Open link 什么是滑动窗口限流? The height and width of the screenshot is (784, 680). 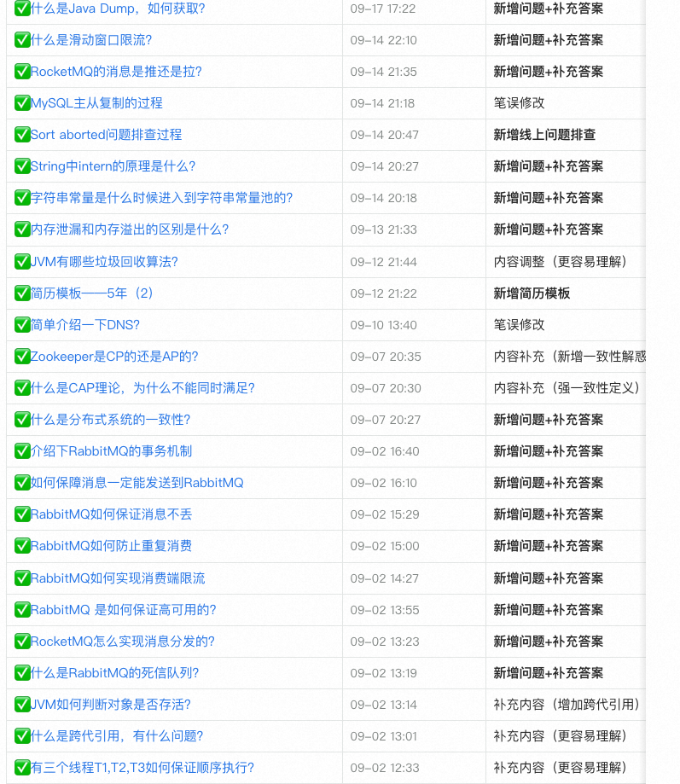coord(91,40)
